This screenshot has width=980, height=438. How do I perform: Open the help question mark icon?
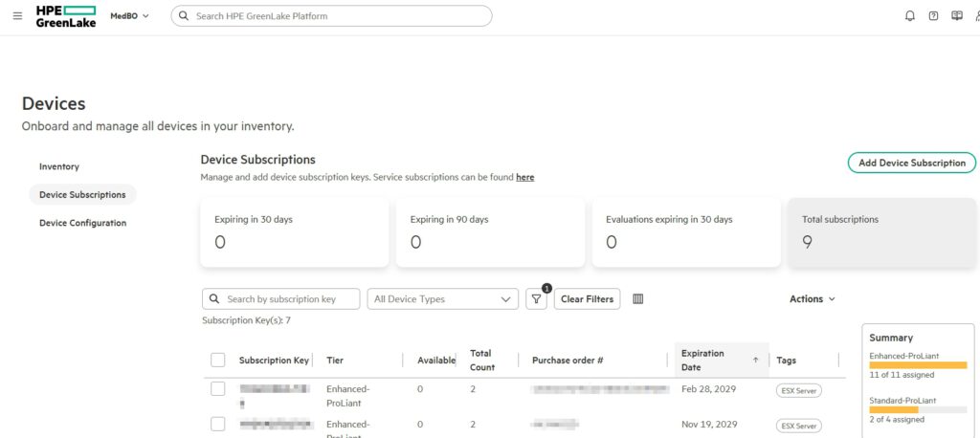click(933, 16)
